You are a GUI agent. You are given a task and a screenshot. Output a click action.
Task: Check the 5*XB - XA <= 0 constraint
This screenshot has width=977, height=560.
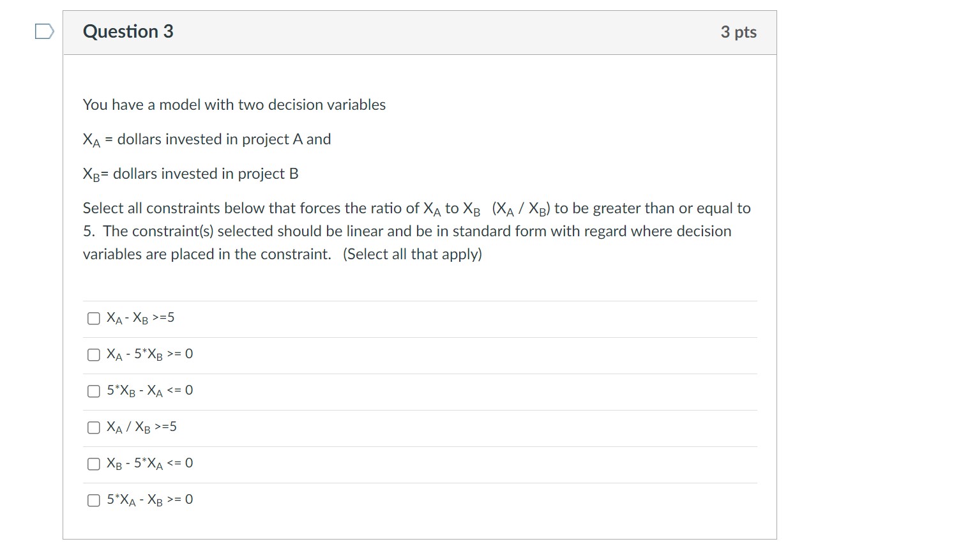[93, 390]
